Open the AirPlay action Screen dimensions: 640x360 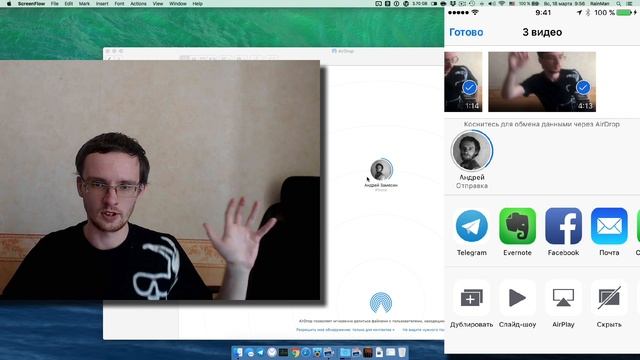(563, 304)
